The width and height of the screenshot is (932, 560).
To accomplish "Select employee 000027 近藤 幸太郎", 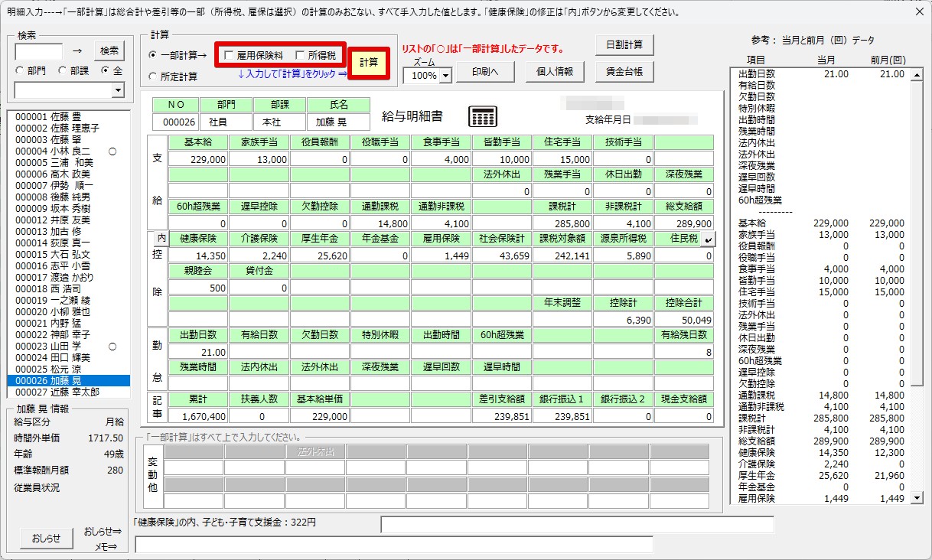I will (x=68, y=392).
